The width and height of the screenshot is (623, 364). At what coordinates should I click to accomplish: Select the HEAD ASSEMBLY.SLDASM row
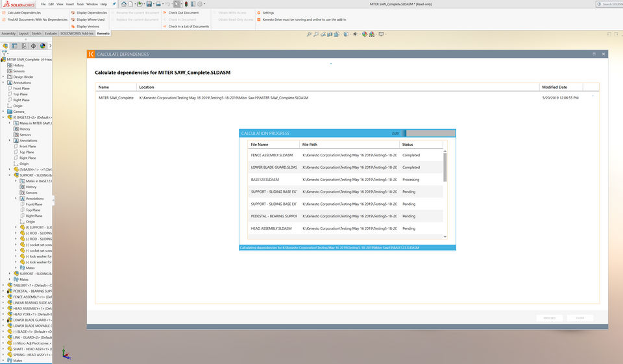[345, 228]
